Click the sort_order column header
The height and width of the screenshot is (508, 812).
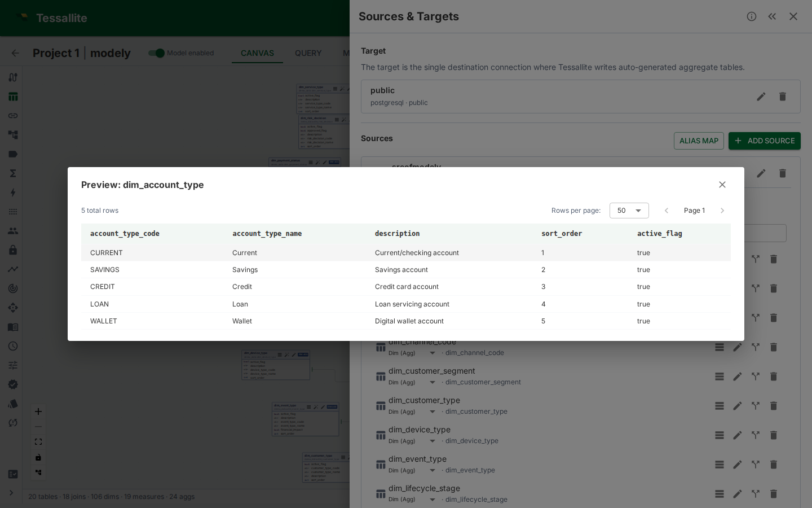click(x=562, y=234)
